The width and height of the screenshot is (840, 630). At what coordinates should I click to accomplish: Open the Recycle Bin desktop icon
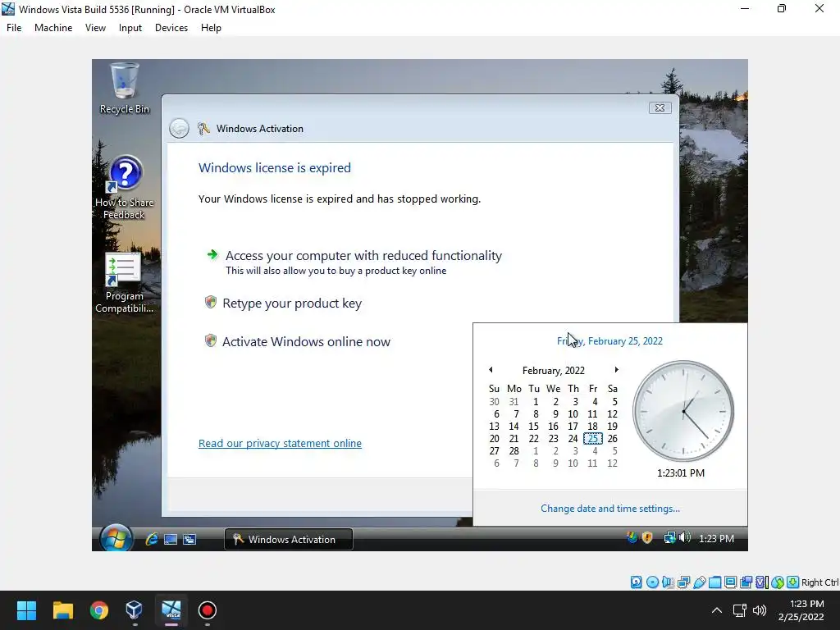click(125, 89)
